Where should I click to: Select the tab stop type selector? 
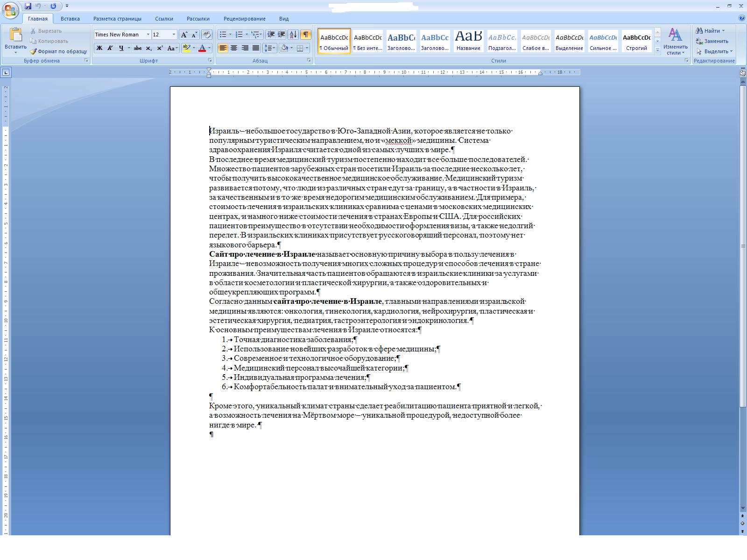(6, 72)
